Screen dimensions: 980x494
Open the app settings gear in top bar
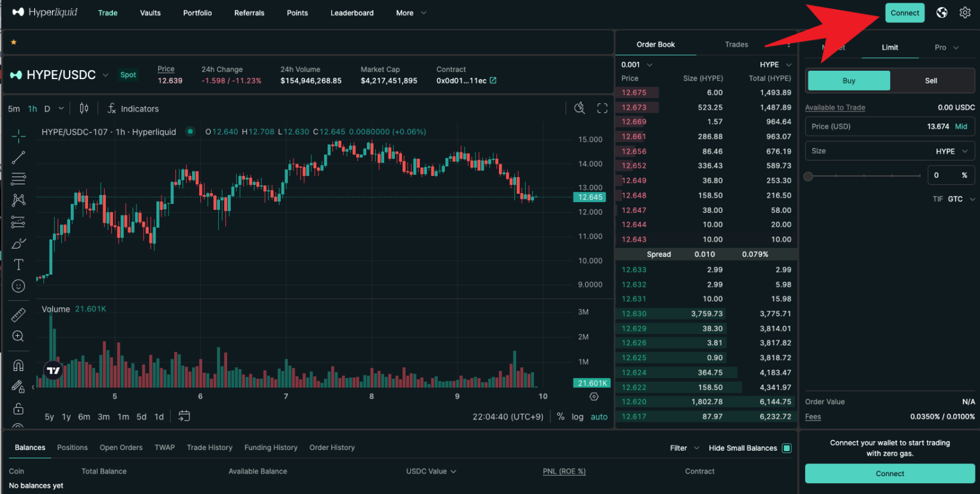tap(965, 12)
